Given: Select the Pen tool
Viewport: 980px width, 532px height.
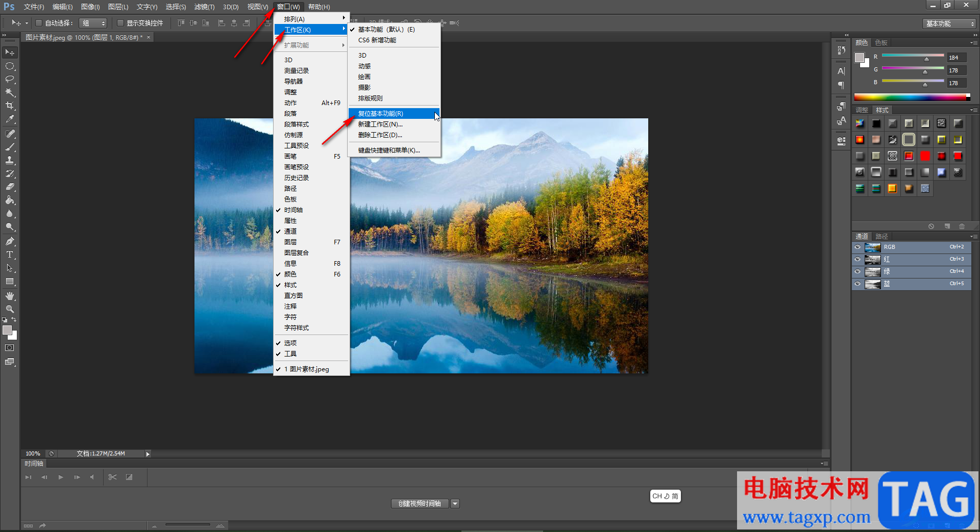Looking at the screenshot, I should point(10,241).
